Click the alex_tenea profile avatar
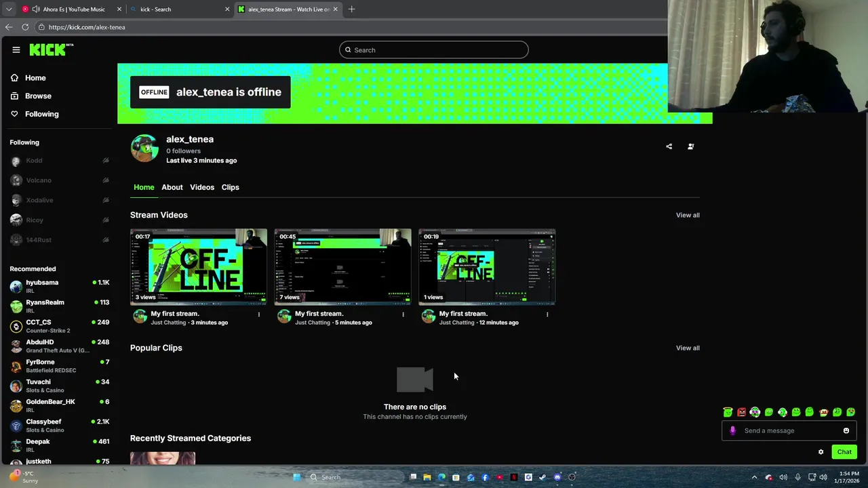 click(x=144, y=148)
